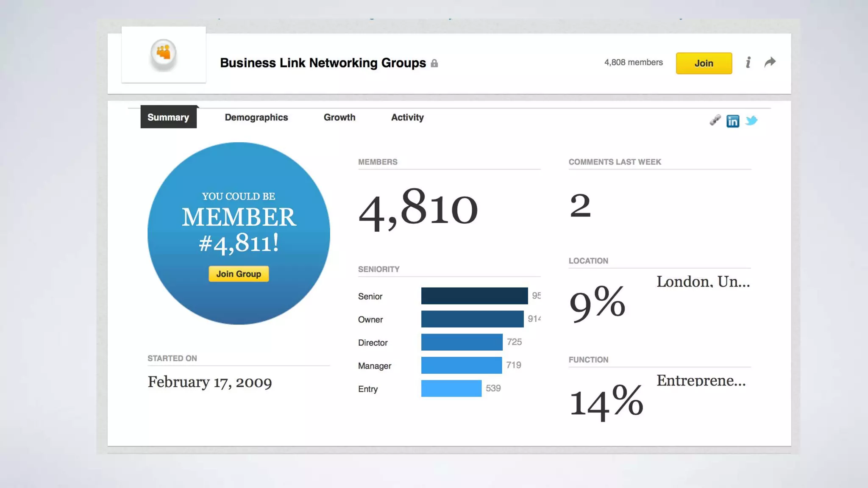Select the Summary tab
The width and height of the screenshot is (868, 488).
pos(168,117)
